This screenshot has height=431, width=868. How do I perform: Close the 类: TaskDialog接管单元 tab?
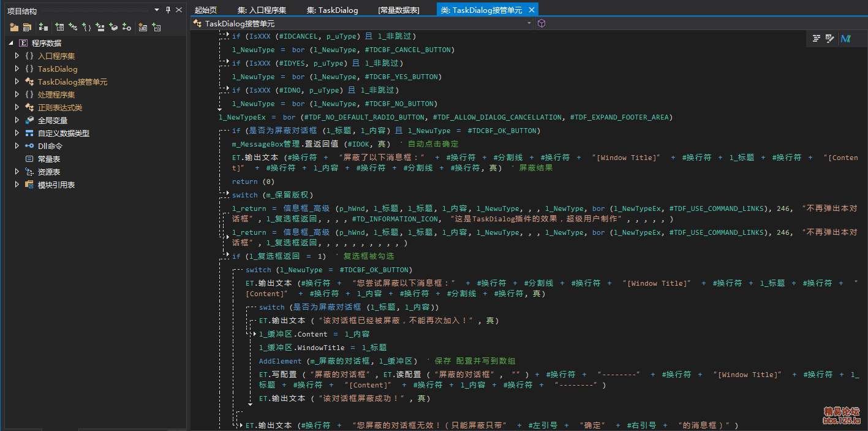(x=531, y=10)
